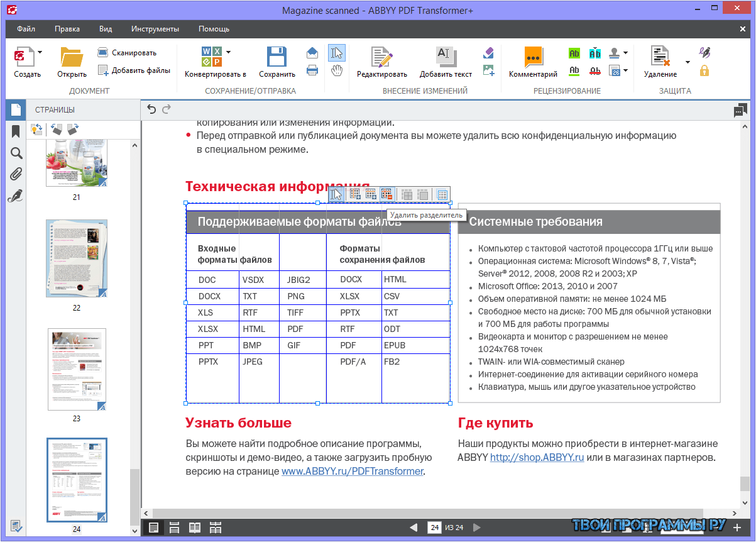756x542 pixels.
Task: Toggle the arrow selection tool in ribbon
Action: 337,53
